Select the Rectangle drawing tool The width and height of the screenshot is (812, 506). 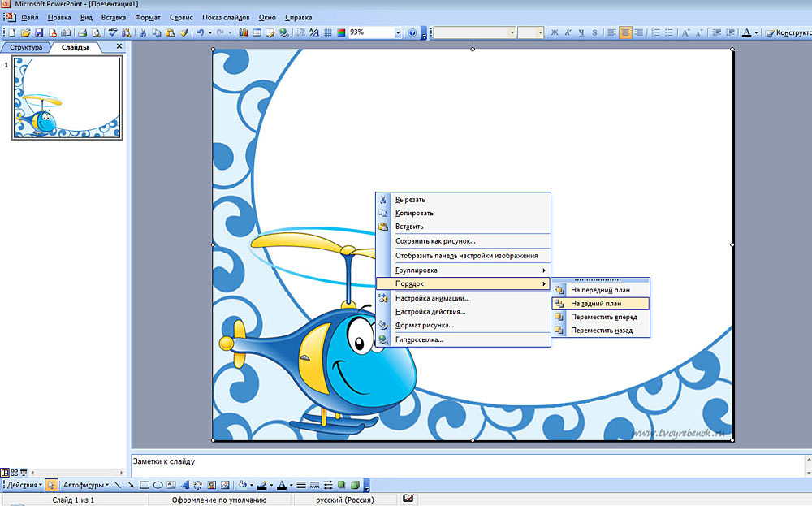pos(144,486)
